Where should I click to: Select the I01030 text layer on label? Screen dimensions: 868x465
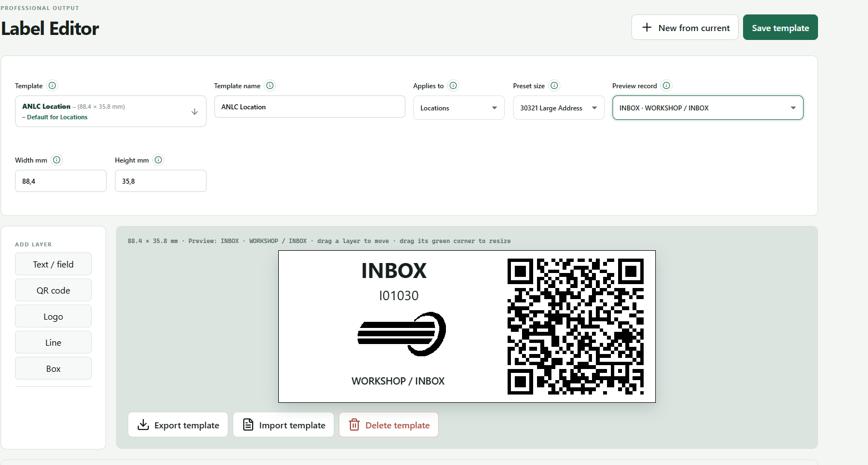[x=399, y=296]
